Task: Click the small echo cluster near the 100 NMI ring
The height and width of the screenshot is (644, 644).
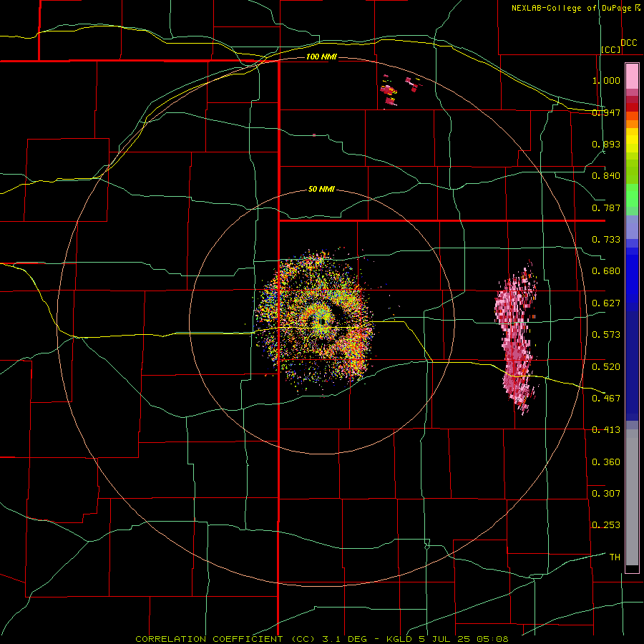Action: click(401, 91)
